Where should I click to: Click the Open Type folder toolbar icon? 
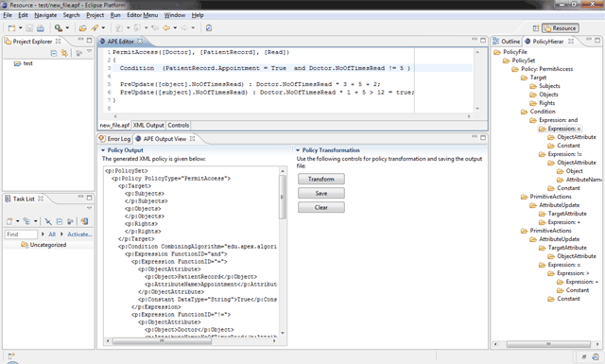pyautogui.click(x=82, y=28)
